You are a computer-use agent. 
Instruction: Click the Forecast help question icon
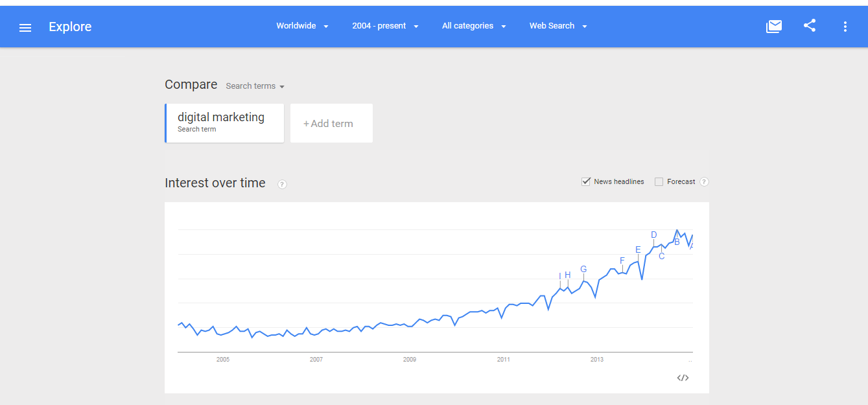(704, 182)
